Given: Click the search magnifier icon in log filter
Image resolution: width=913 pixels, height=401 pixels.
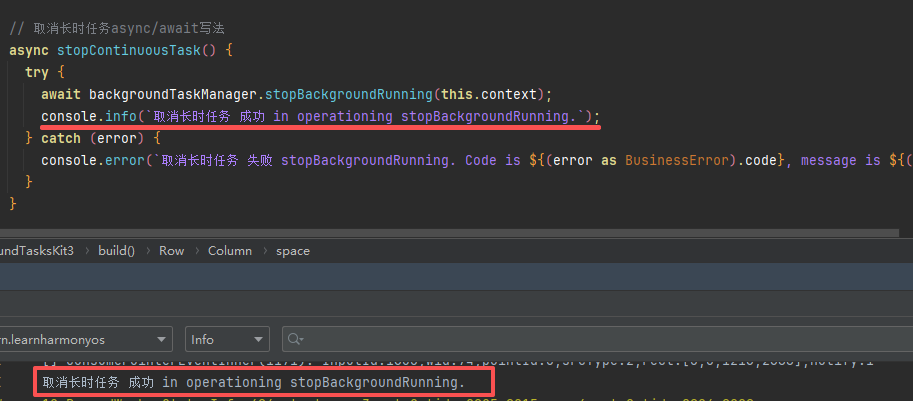Looking at the screenshot, I should point(296,339).
